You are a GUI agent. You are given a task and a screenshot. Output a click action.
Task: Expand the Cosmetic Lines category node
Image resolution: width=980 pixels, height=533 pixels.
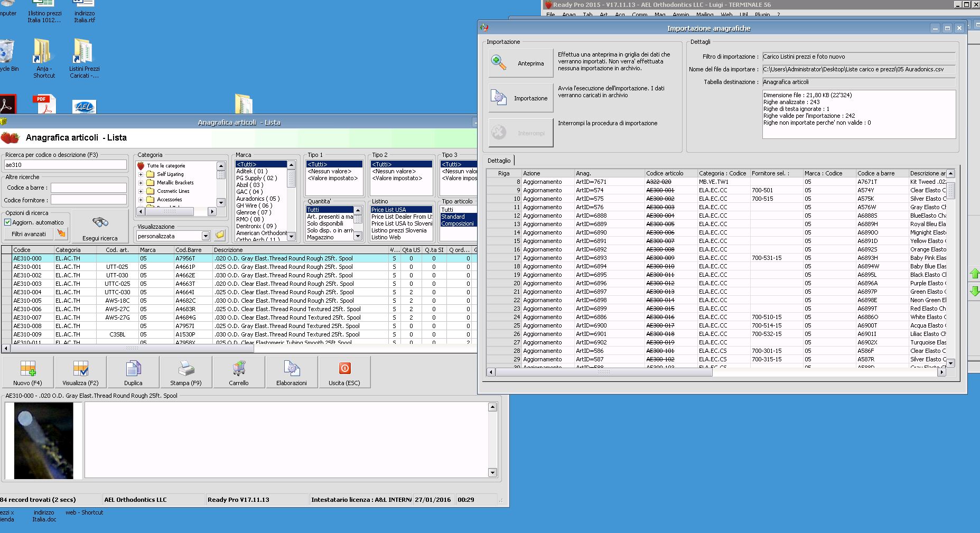click(x=141, y=191)
